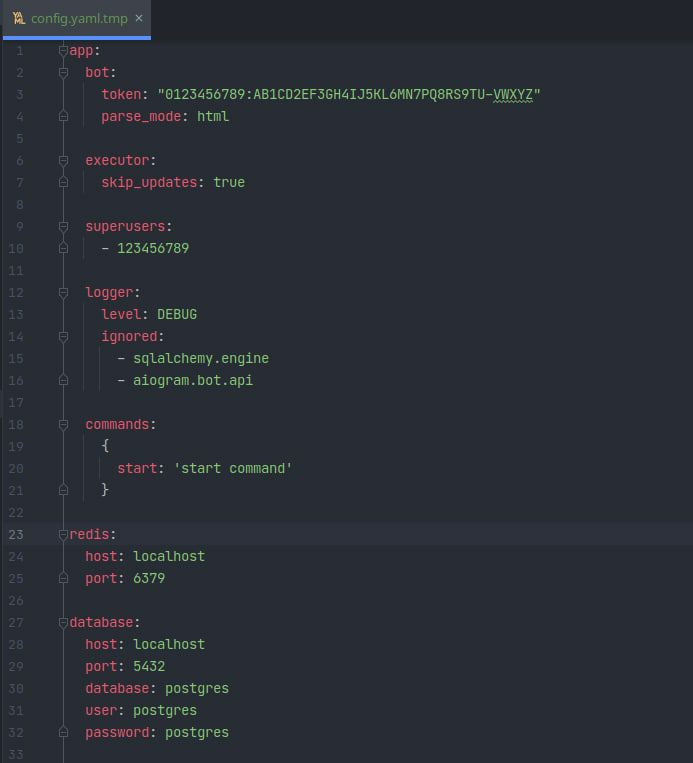Click the redis host localhost value
The width and height of the screenshot is (693, 763).
pyautogui.click(x=169, y=557)
